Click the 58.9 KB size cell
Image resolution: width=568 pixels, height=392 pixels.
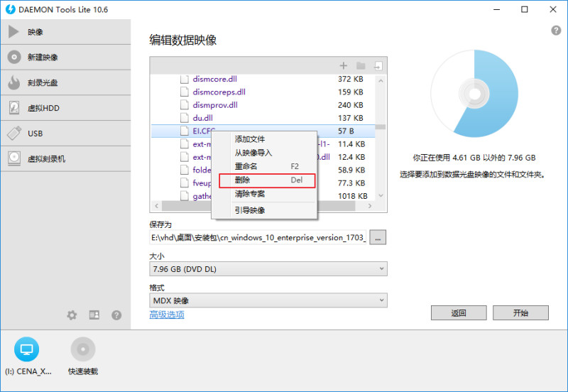click(x=351, y=170)
